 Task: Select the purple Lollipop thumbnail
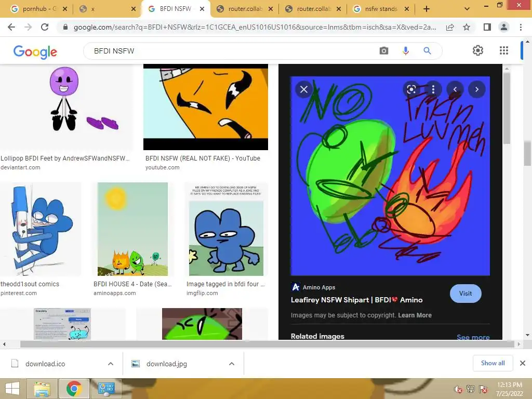[x=67, y=107]
